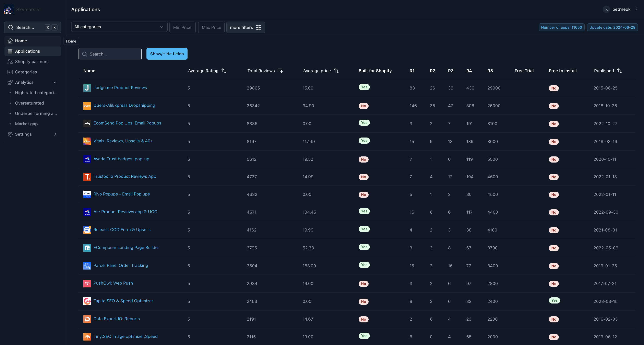Image resolution: width=644 pixels, height=345 pixels.
Task: Open Tapita SEO & Speed Optimizer link
Action: pyautogui.click(x=123, y=301)
